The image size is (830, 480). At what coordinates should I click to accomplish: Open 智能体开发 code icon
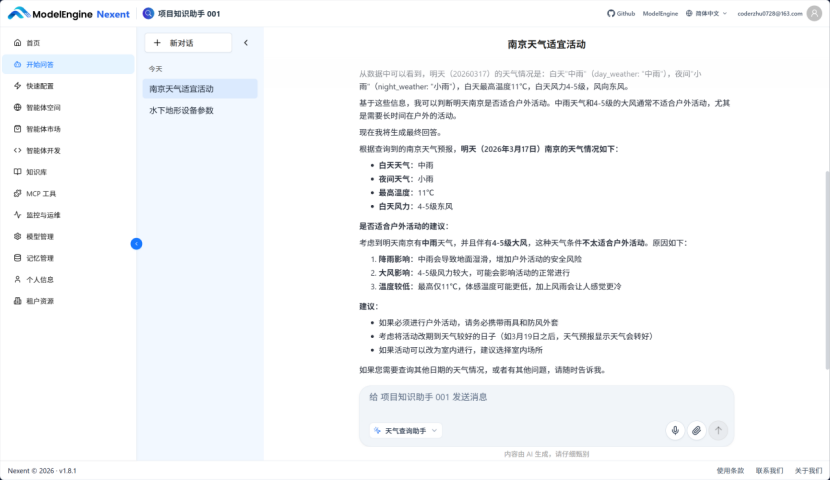tap(17, 150)
